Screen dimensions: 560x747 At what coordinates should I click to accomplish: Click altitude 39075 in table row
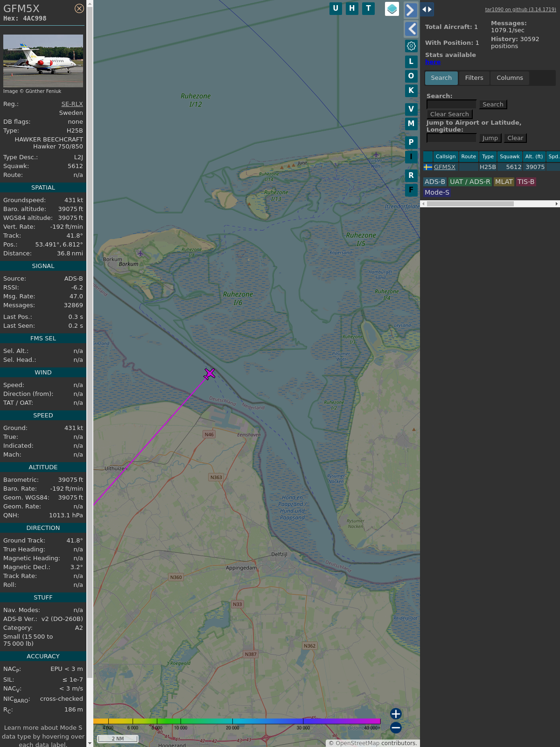pos(535,167)
